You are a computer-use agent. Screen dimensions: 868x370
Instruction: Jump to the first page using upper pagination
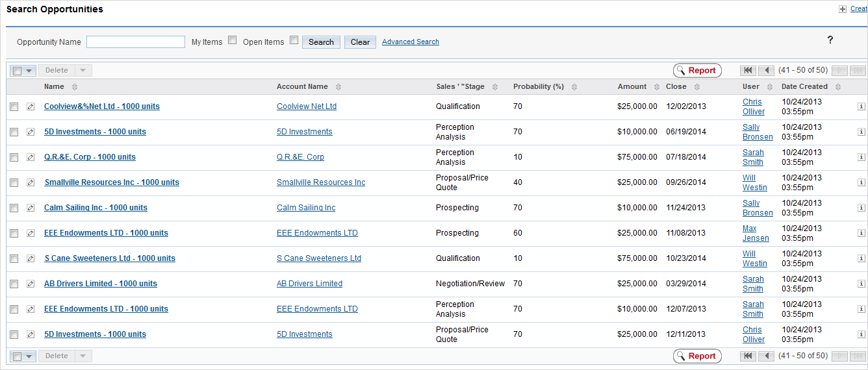coord(748,70)
